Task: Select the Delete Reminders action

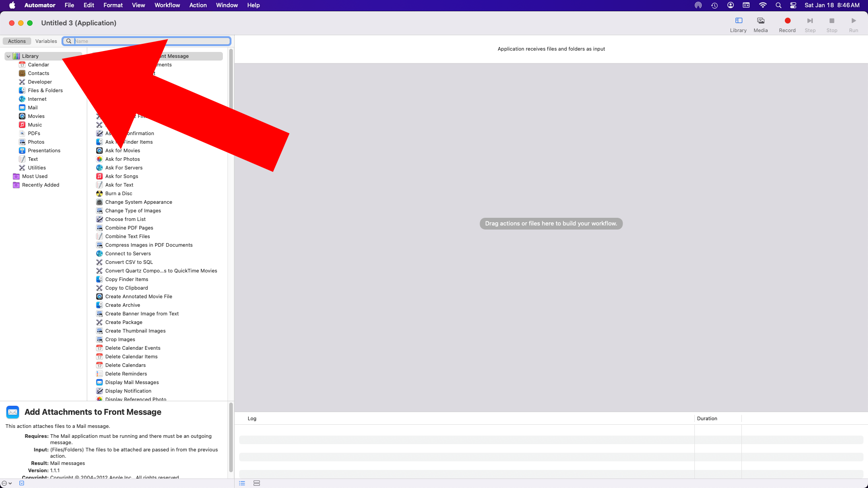Action: [126, 374]
